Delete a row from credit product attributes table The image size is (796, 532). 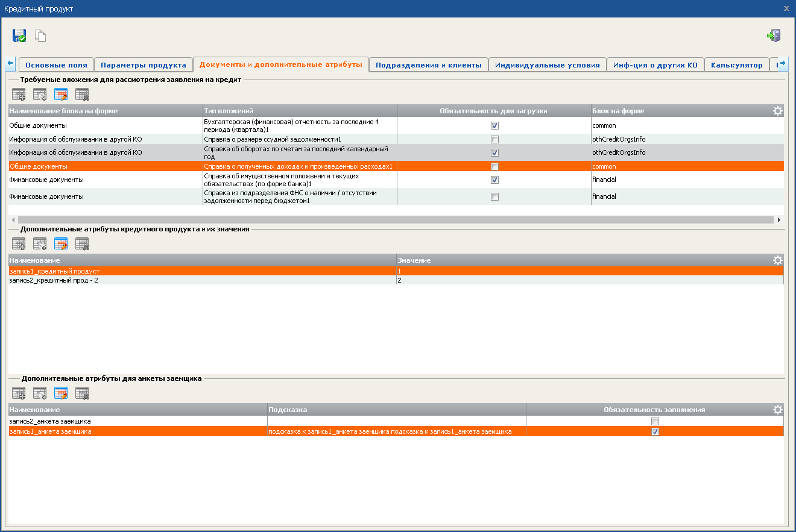pos(82,243)
